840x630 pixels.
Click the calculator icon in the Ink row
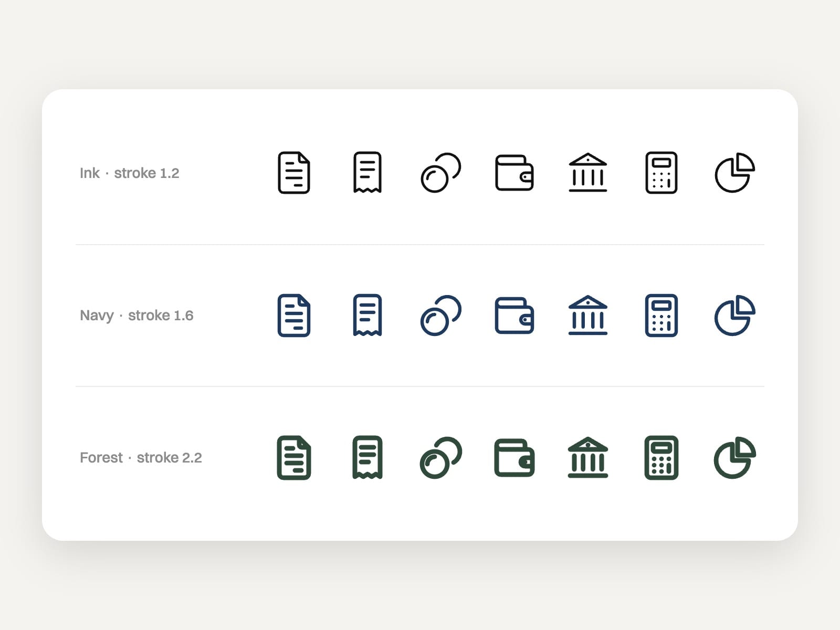[661, 173]
